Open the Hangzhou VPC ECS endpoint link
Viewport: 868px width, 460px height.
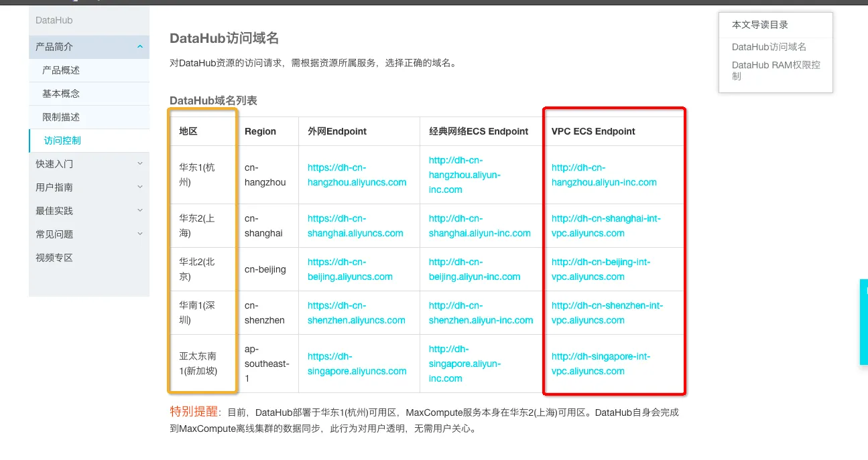[604, 175]
